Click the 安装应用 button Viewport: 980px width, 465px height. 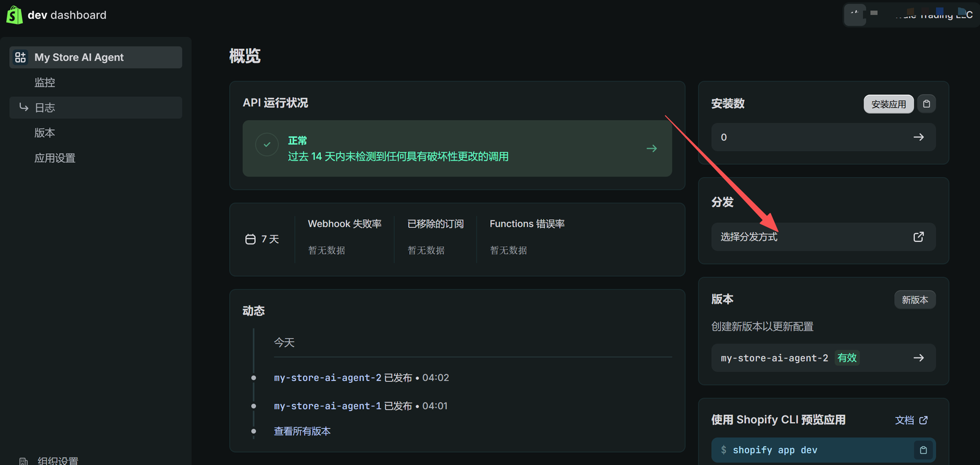pos(888,104)
